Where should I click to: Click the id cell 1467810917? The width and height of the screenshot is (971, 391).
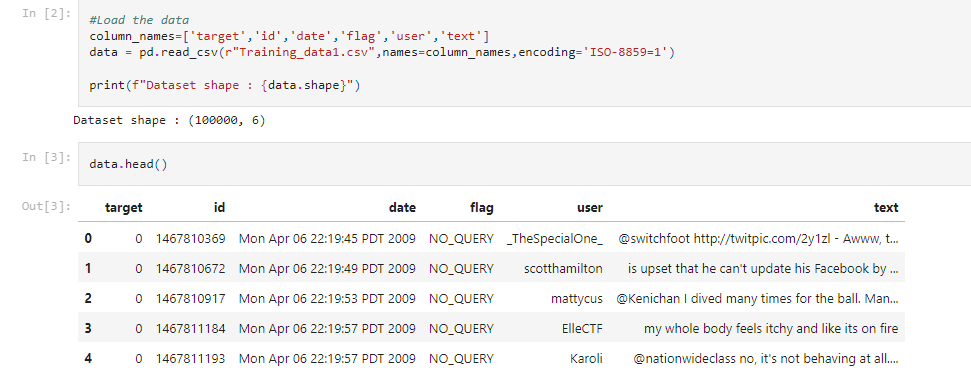tap(191, 299)
